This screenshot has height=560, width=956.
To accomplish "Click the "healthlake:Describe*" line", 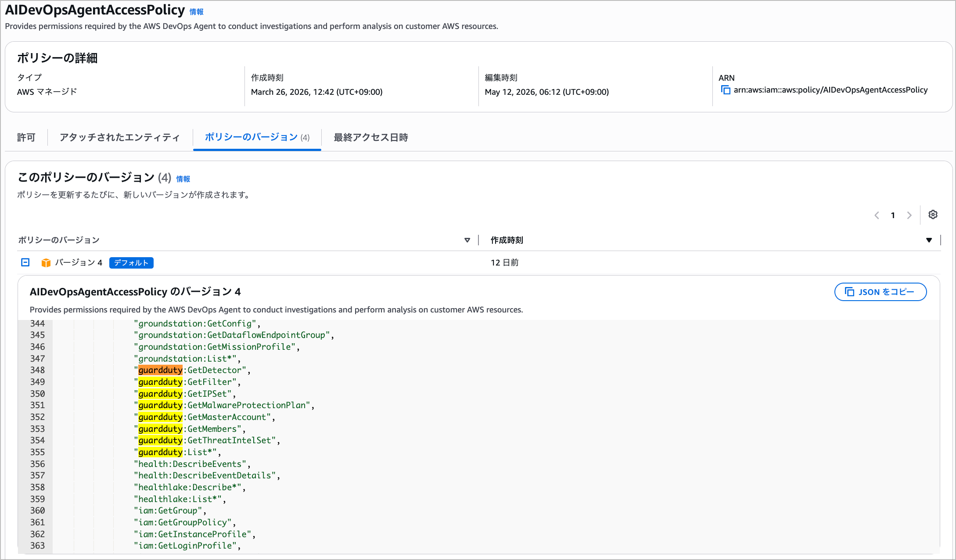I will click(x=190, y=487).
